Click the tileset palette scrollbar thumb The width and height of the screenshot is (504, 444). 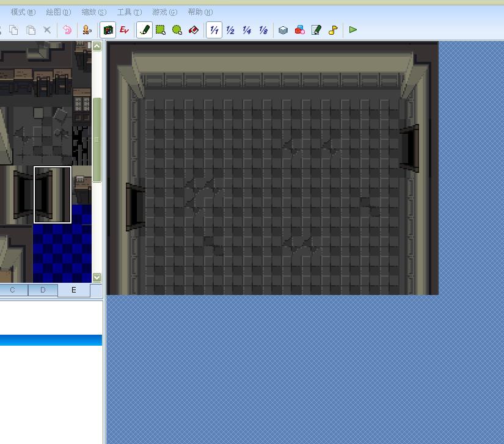pos(97,140)
